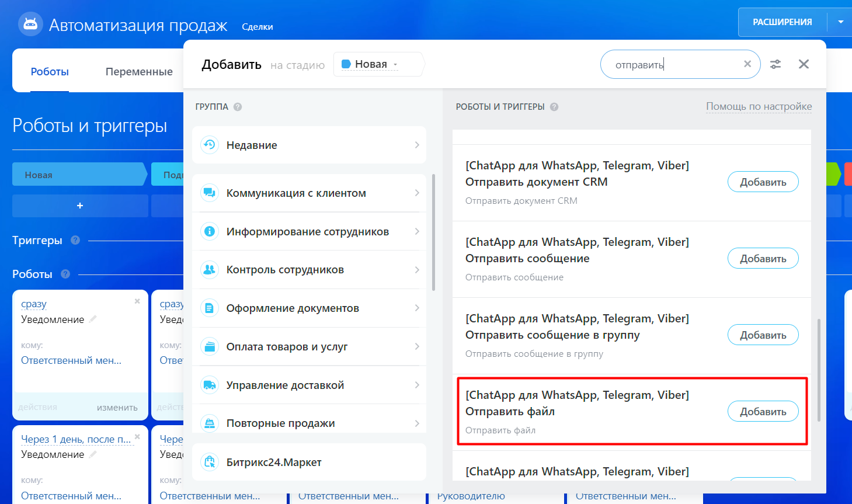Open Помощь по настройке link
This screenshot has height=504, width=852.
759,106
